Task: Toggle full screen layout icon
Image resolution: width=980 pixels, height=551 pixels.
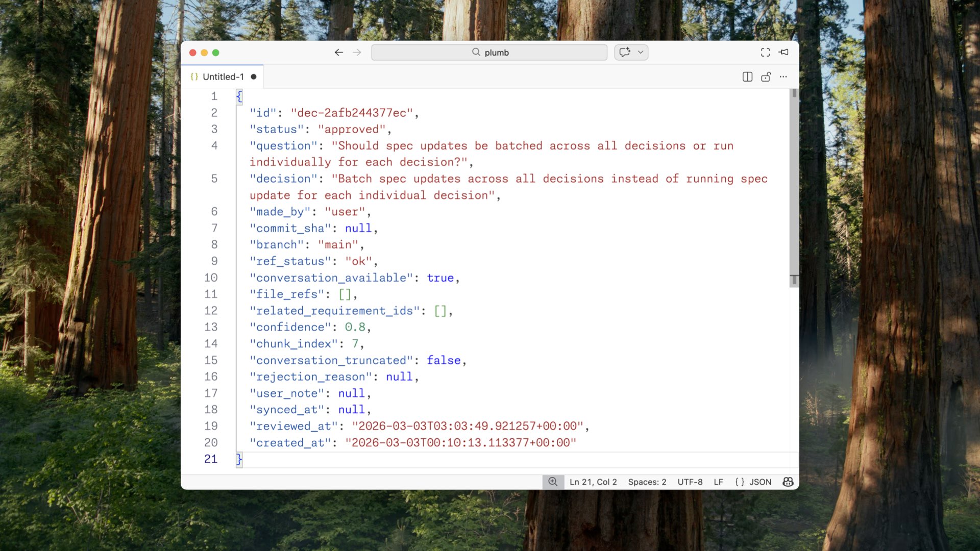Action: (765, 53)
